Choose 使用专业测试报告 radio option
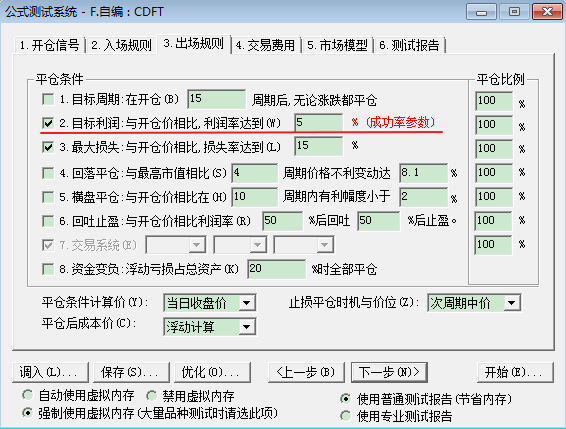This screenshot has width=566, height=429. pos(345,416)
